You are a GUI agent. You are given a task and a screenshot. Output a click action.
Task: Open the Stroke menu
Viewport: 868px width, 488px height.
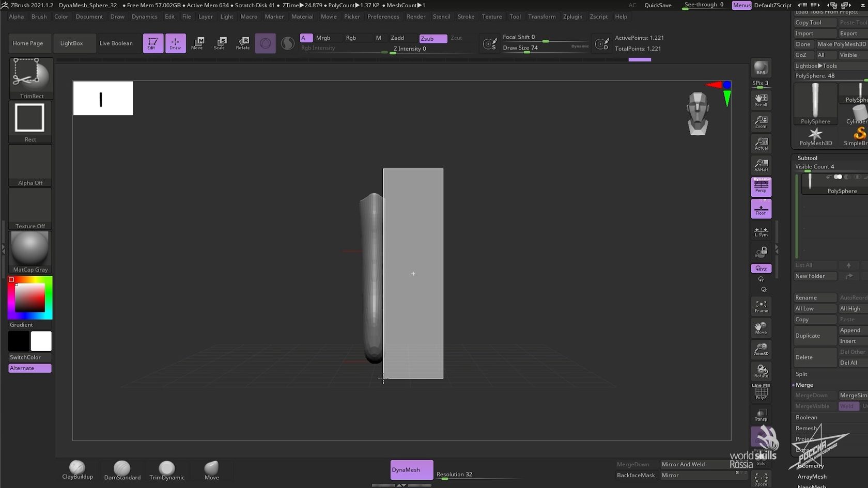point(466,17)
